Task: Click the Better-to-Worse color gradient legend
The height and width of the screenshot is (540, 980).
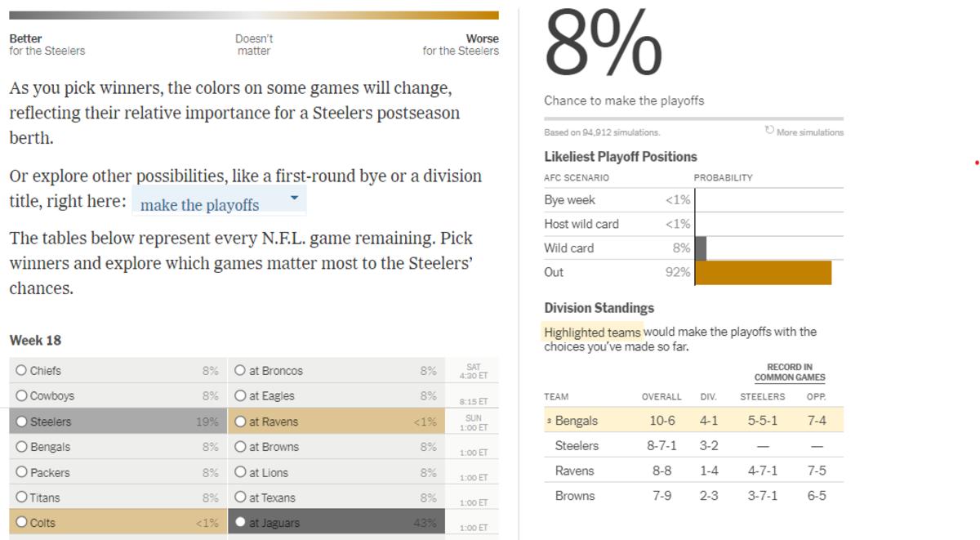Action: (x=253, y=16)
